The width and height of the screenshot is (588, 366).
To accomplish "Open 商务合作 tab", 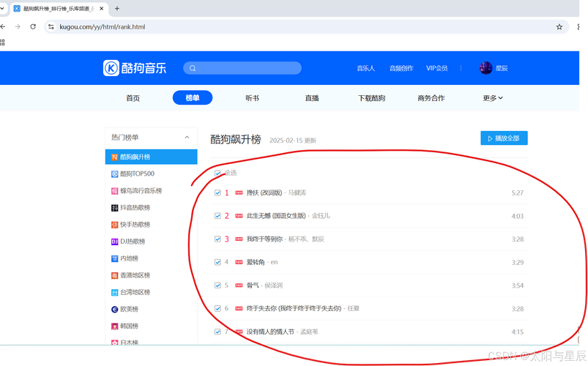I will [x=431, y=98].
